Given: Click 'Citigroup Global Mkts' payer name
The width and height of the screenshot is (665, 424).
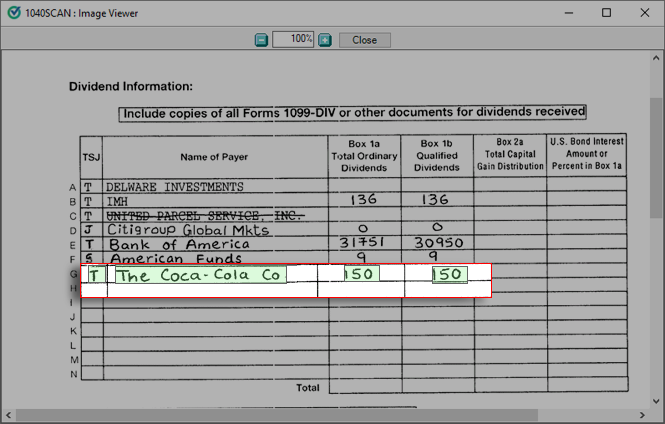Looking at the screenshot, I should pos(188,230).
